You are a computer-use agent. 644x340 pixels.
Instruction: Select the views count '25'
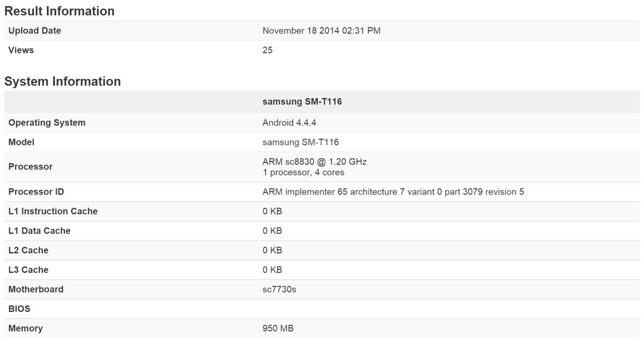coord(268,50)
